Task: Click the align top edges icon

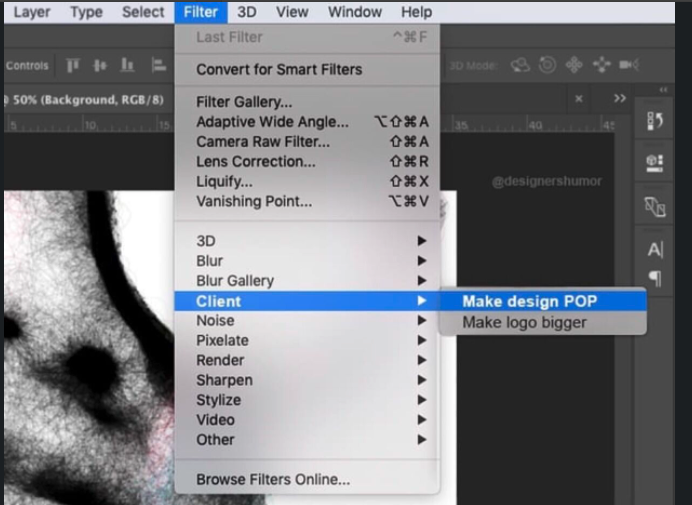Action: (73, 65)
